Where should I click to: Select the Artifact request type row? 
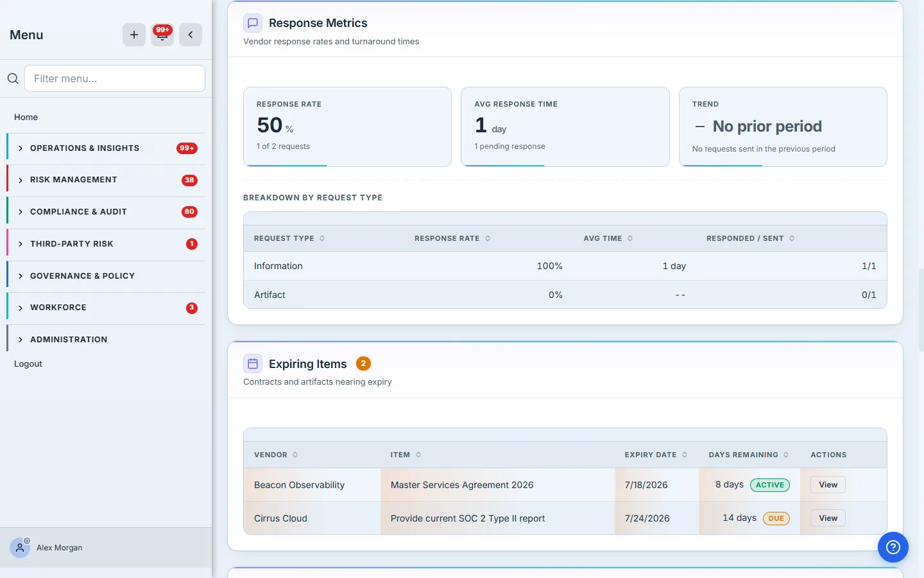pyautogui.click(x=565, y=295)
